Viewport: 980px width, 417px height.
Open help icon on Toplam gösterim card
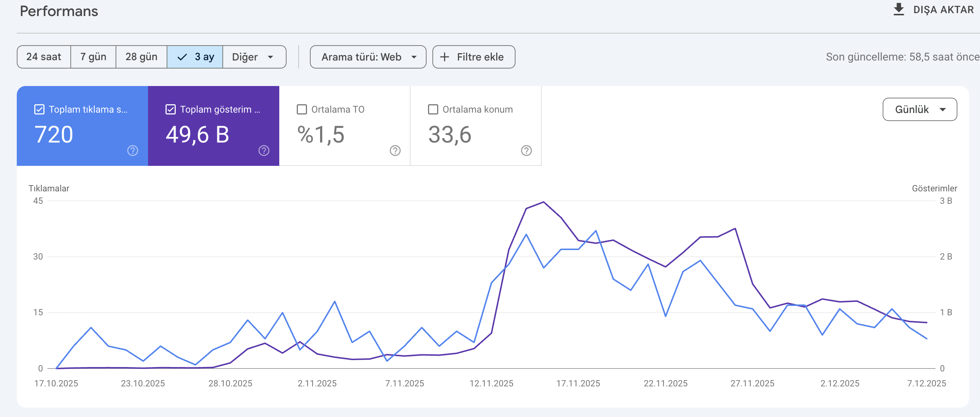point(264,151)
